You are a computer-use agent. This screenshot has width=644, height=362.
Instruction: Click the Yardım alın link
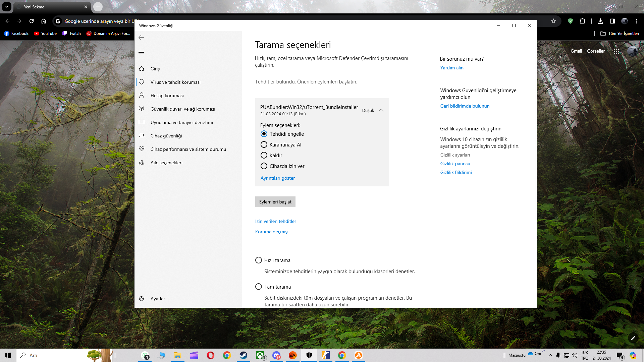(452, 68)
